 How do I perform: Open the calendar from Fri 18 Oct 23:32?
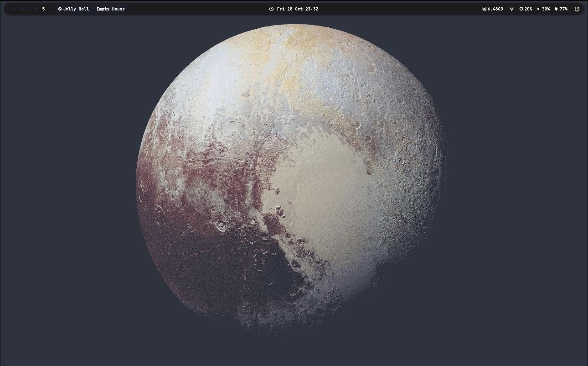(297, 9)
